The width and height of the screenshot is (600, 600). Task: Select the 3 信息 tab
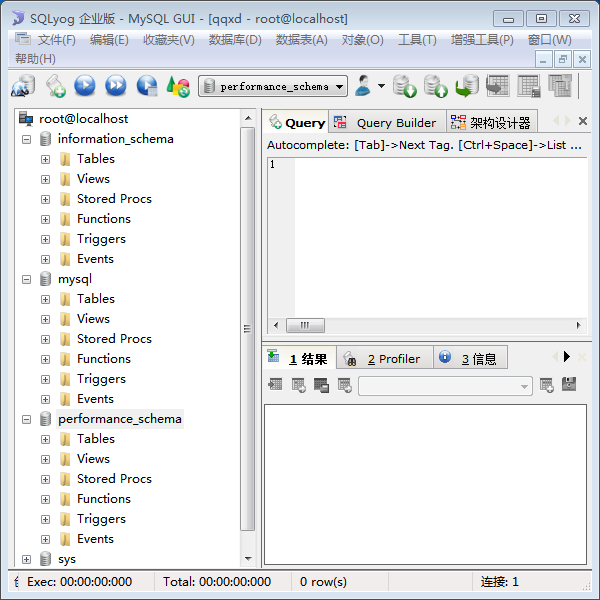[471, 358]
